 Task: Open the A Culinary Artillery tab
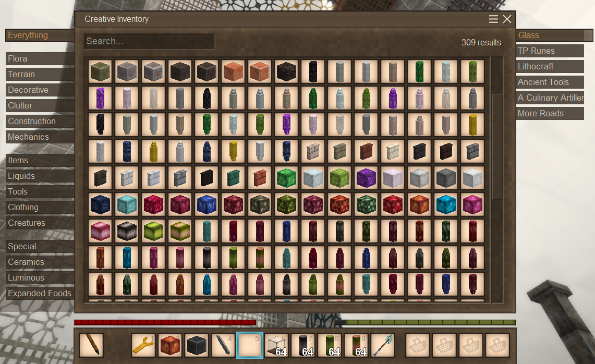550,98
